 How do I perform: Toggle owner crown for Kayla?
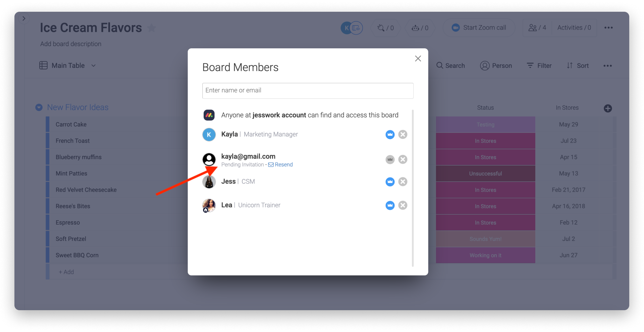tap(390, 135)
